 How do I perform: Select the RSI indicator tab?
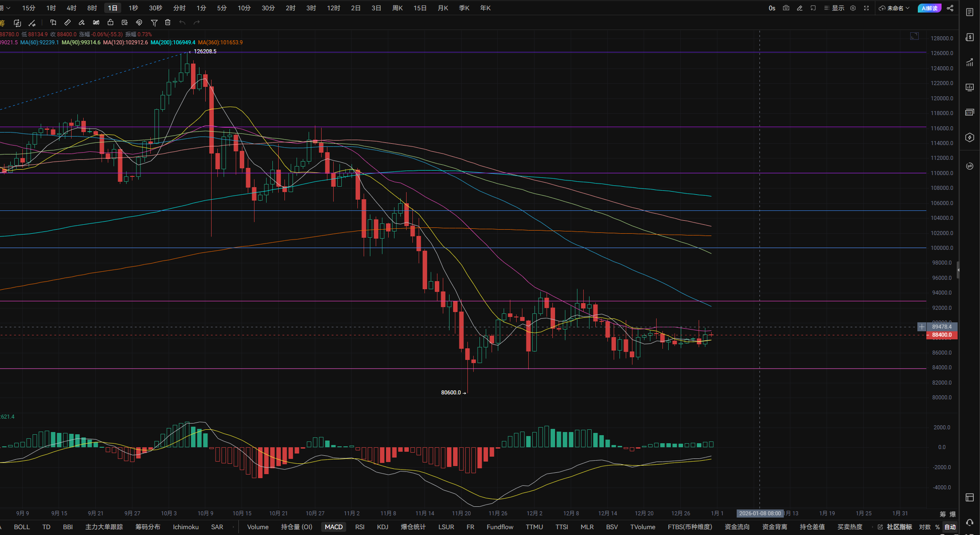pos(360,527)
